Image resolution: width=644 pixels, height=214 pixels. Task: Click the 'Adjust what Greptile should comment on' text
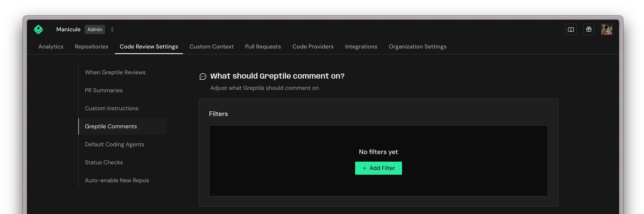(x=264, y=88)
